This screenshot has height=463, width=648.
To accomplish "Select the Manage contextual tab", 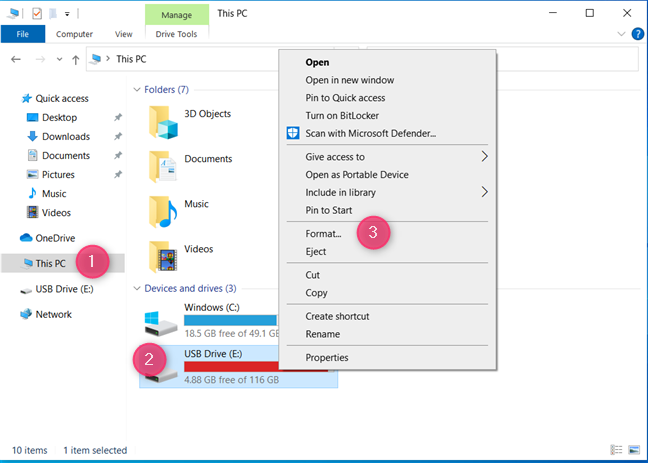I will coord(176,15).
